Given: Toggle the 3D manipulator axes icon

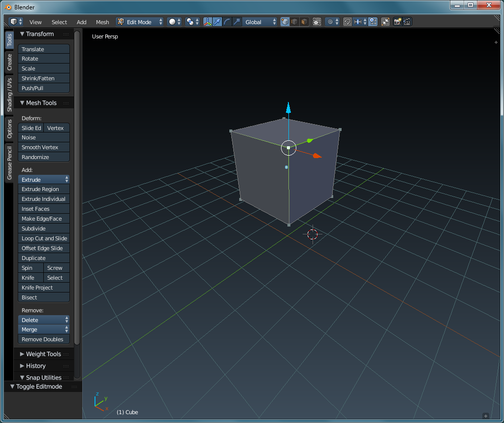Looking at the screenshot, I should coord(207,22).
